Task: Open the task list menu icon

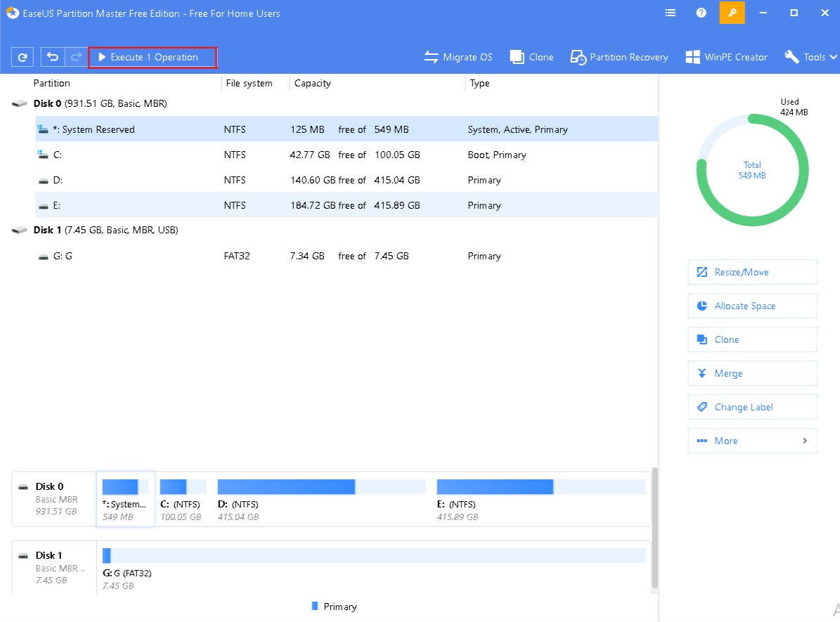Action: point(670,13)
